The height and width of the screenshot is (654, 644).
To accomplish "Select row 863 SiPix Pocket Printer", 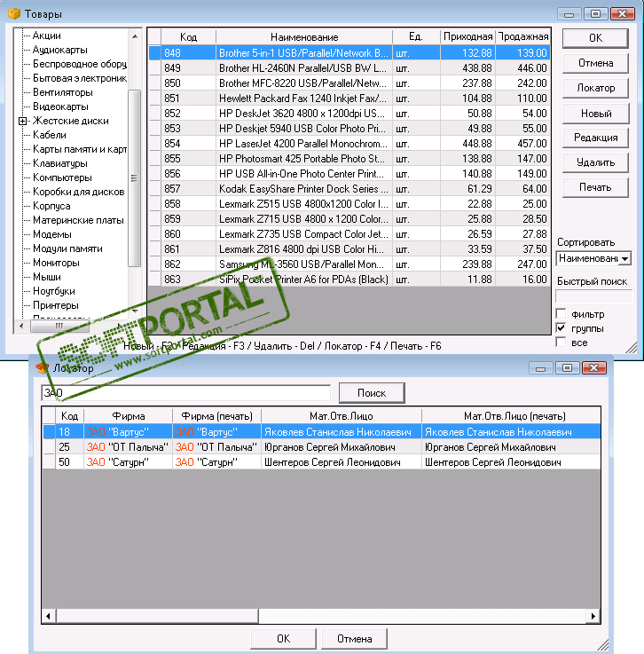I will [349, 279].
